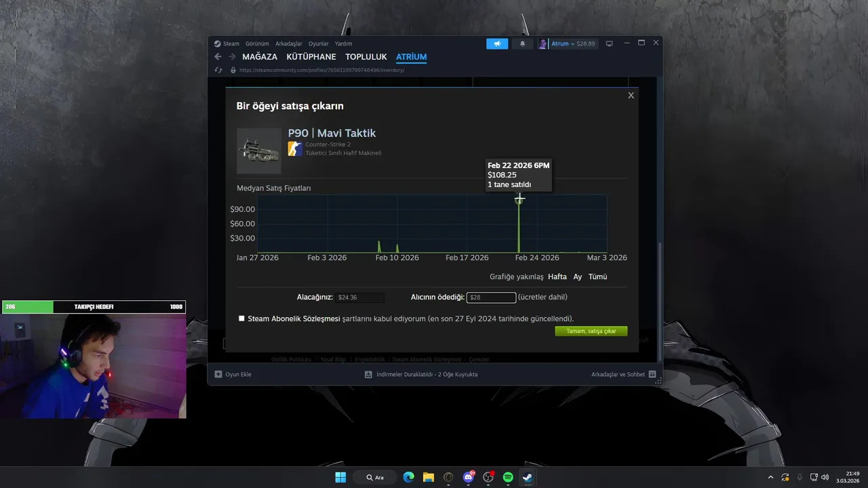Open the Görünüm menu
868x488 pixels.
pos(257,43)
